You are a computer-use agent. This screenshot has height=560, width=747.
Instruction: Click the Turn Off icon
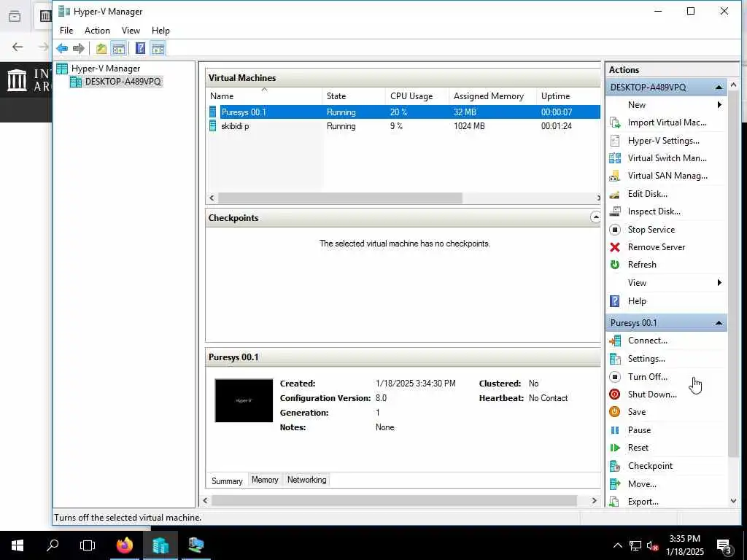point(615,377)
